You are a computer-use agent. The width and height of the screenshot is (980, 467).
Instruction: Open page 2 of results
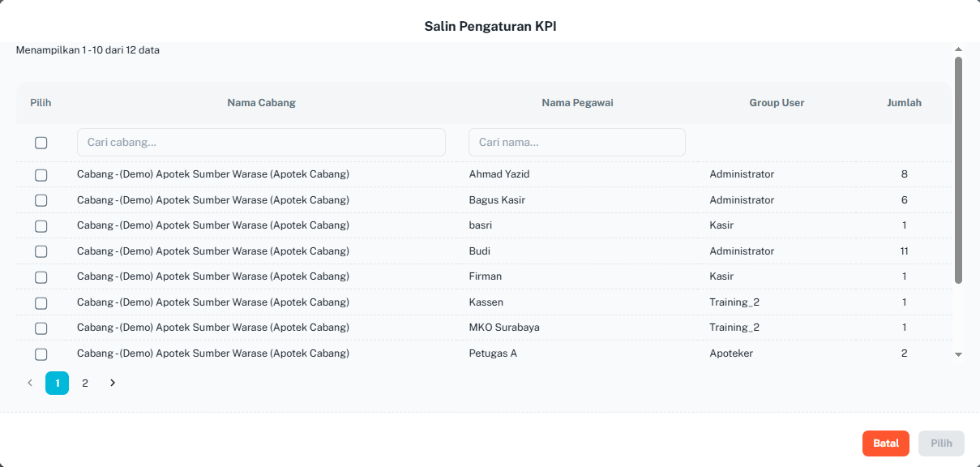point(85,383)
